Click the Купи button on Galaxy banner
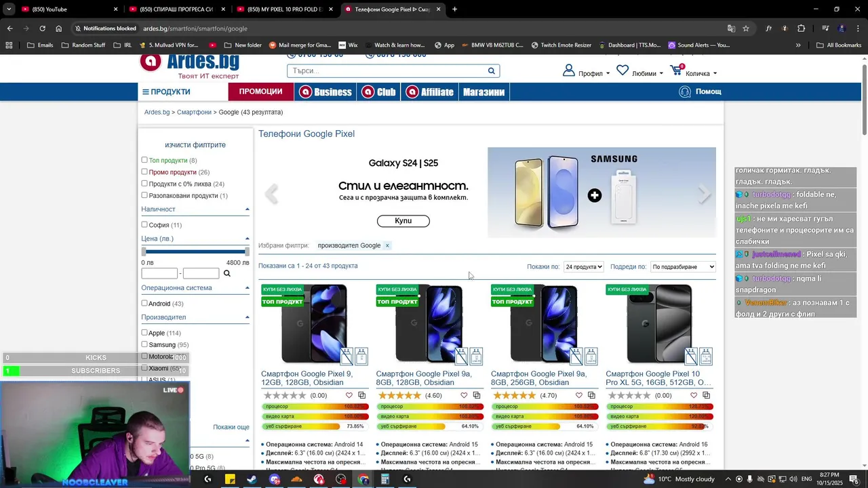 coord(403,221)
